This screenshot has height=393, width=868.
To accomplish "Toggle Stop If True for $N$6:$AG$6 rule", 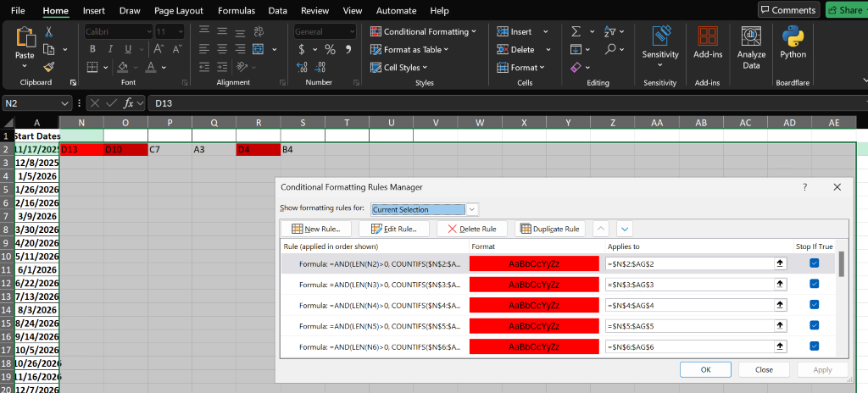I will (x=815, y=346).
